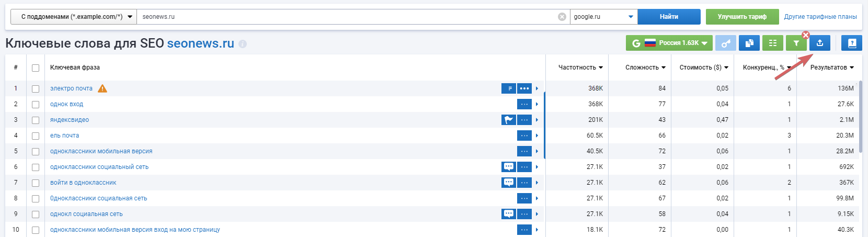
Task: Sort by Результатов column
Action: (832, 67)
